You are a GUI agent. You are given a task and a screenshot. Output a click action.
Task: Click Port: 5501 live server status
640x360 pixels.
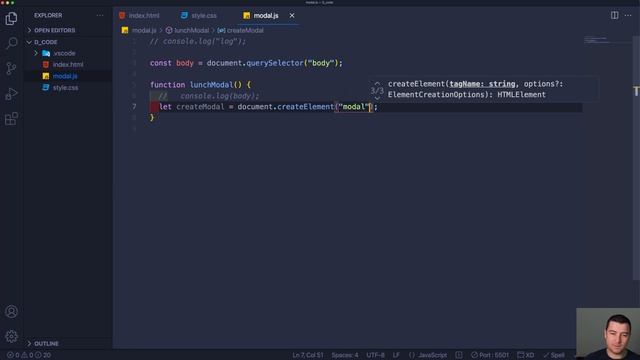pyautogui.click(x=490, y=355)
